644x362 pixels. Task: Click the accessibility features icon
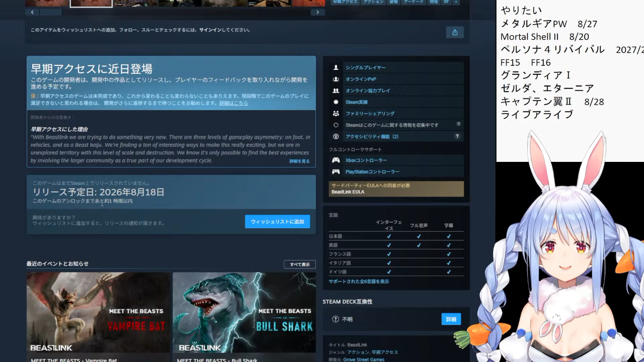(336, 136)
